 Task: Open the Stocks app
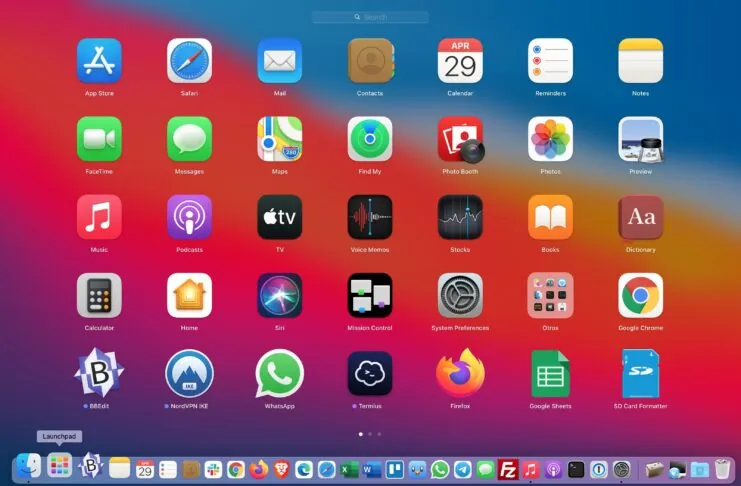[x=460, y=217]
